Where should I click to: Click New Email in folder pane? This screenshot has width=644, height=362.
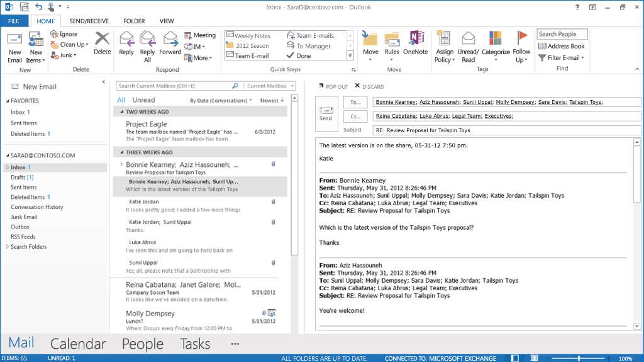34,86
